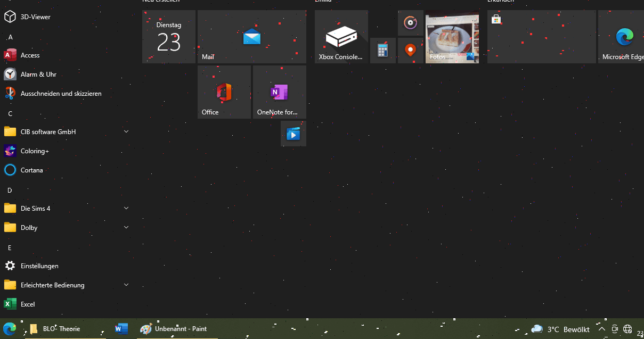644x339 pixels.
Task: Open the Mail tile
Action: click(x=252, y=37)
